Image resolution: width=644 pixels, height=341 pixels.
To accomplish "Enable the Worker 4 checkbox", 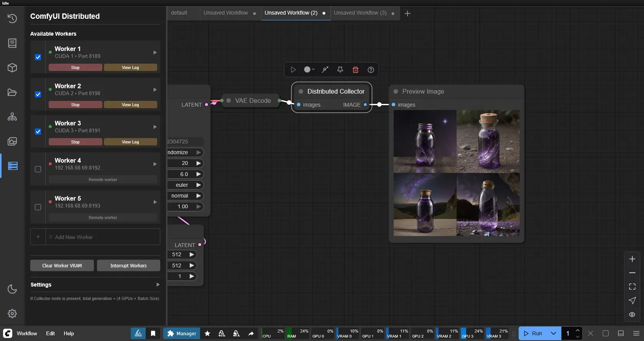I will click(x=38, y=169).
